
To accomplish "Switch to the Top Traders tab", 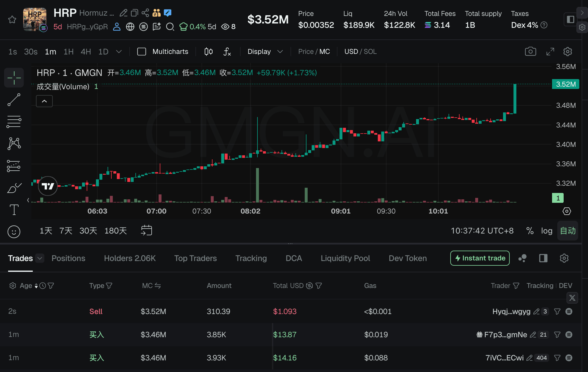I will (x=195, y=258).
